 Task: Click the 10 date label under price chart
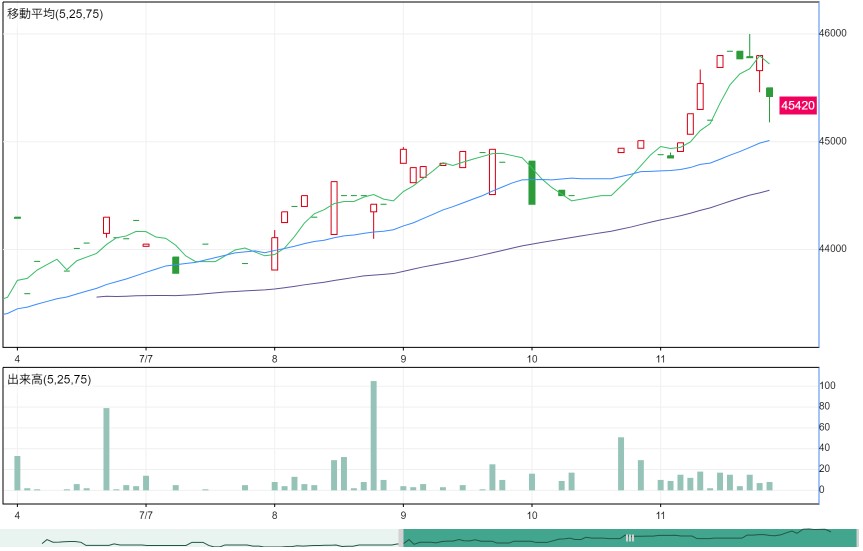532,359
